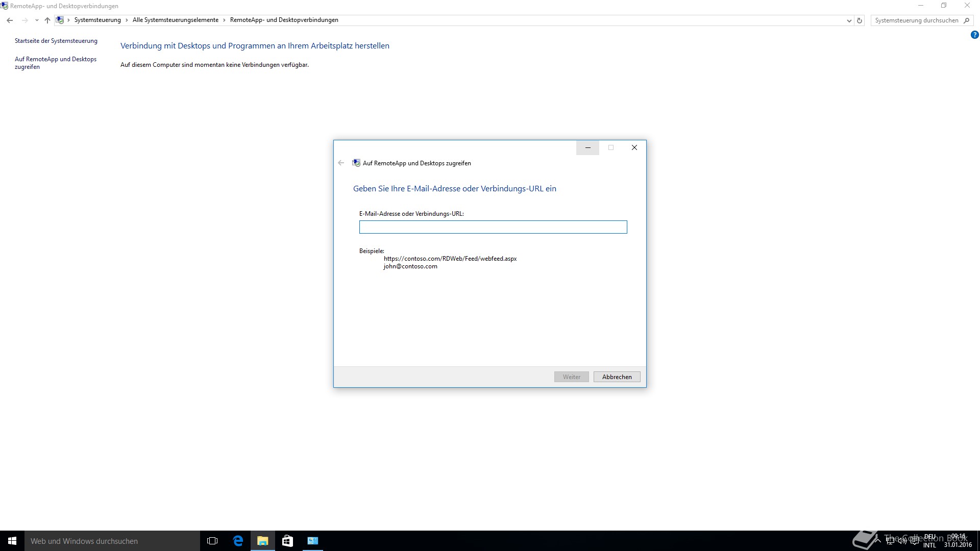The height and width of the screenshot is (551, 980).
Task: Click the search magnifier icon
Action: [966, 20]
